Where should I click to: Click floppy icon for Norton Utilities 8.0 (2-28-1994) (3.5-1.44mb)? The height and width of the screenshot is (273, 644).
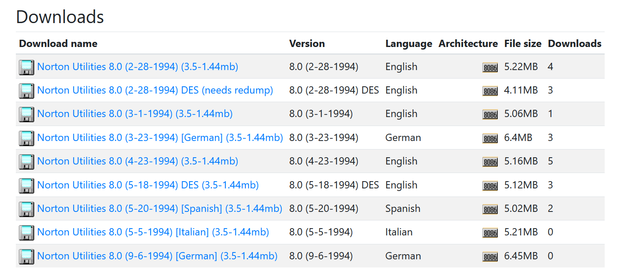pyautogui.click(x=27, y=67)
